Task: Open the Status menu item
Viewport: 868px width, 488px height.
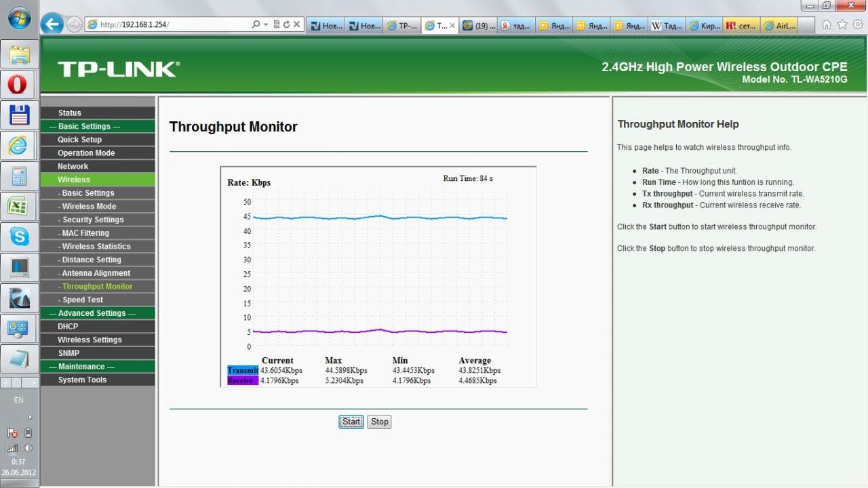Action: click(x=98, y=113)
